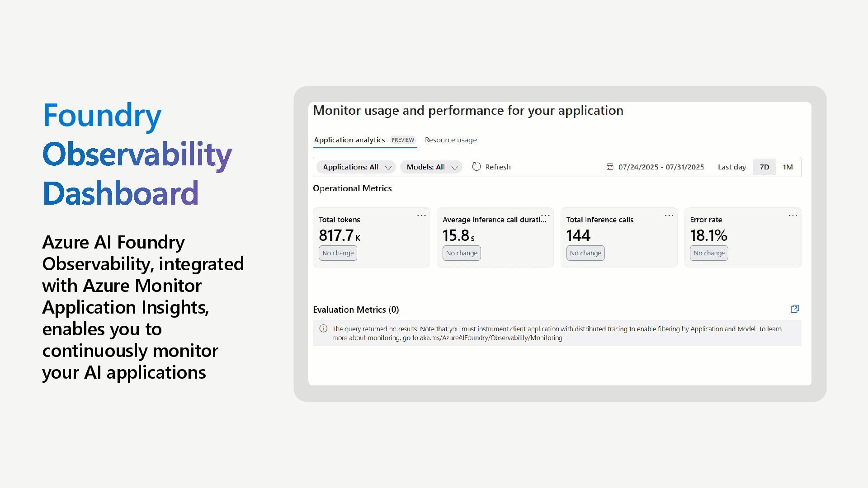Select the 1M time range

[x=788, y=167]
